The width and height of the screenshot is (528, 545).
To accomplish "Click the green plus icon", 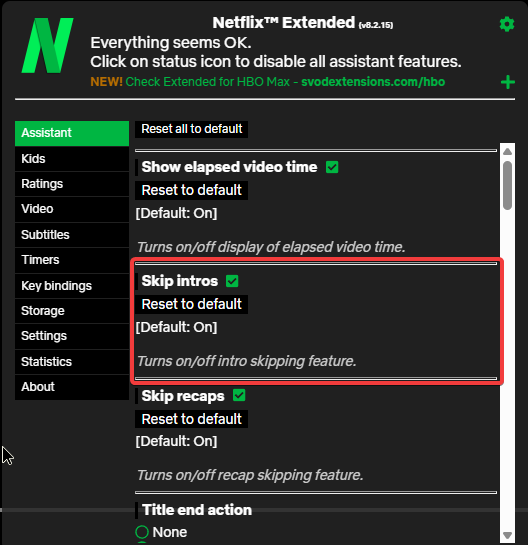I will (x=507, y=82).
